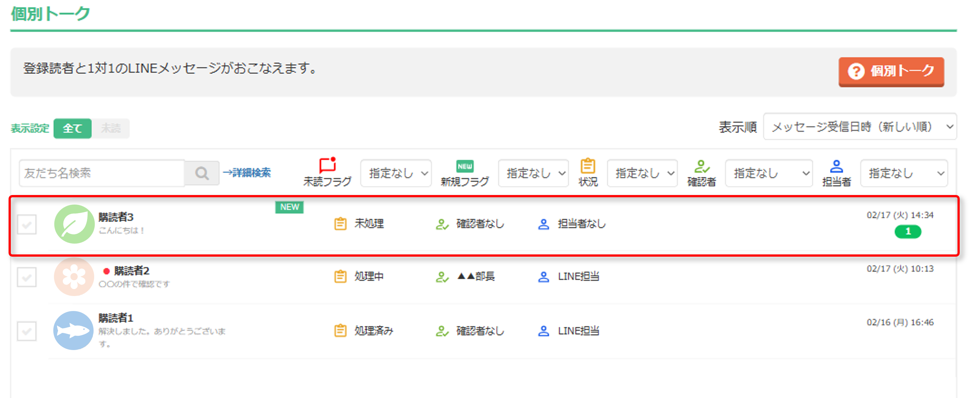Expand the 未読フラグ filter dropdown
The image size is (980, 398).
click(396, 173)
